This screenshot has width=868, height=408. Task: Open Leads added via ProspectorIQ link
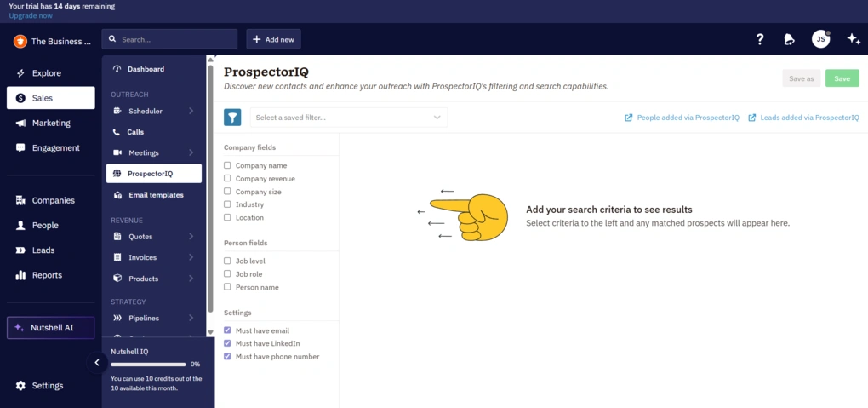804,118
